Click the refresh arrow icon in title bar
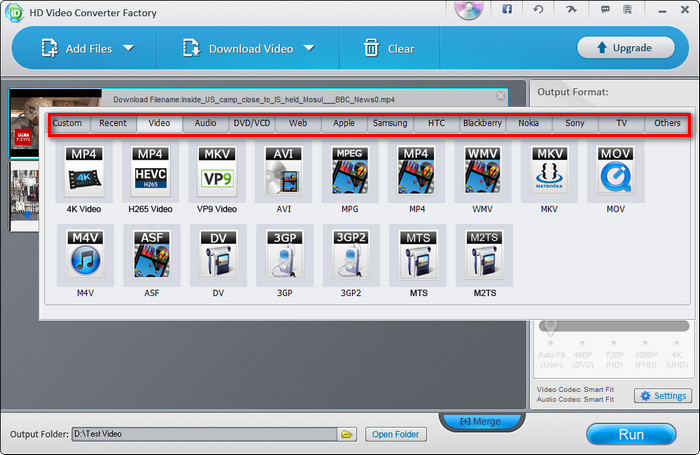 [x=538, y=9]
